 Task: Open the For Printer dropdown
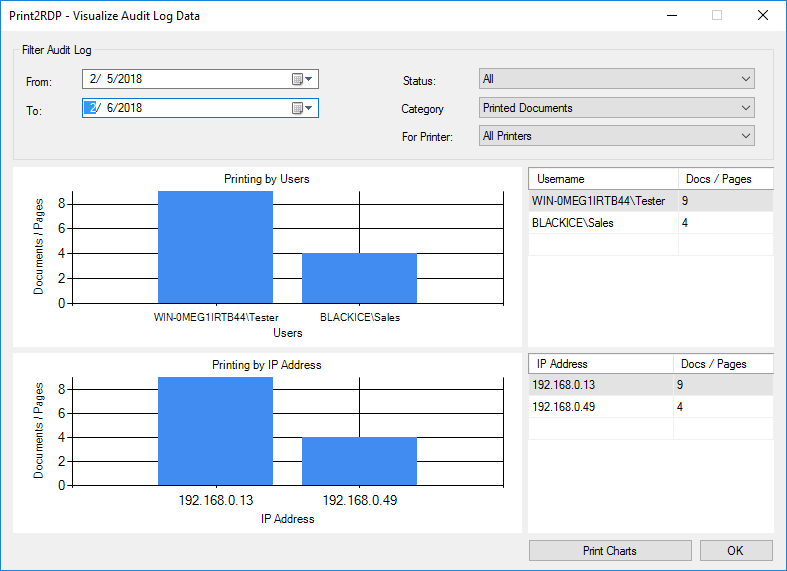[x=617, y=136]
